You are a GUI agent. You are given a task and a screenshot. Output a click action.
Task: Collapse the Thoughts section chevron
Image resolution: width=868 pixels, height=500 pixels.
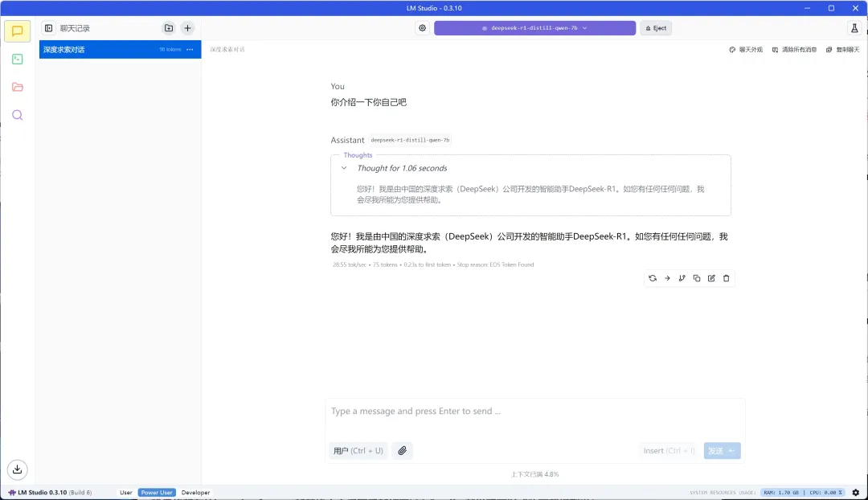[x=344, y=168]
